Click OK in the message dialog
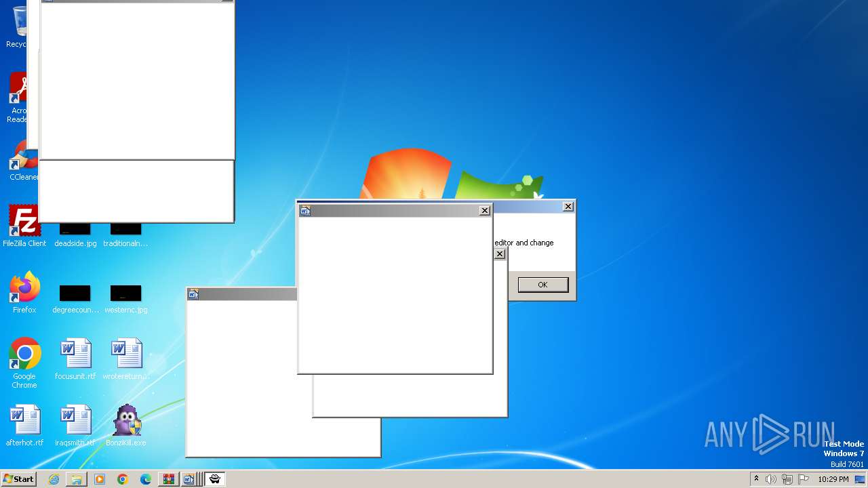Image resolution: width=868 pixels, height=488 pixels. coord(542,285)
